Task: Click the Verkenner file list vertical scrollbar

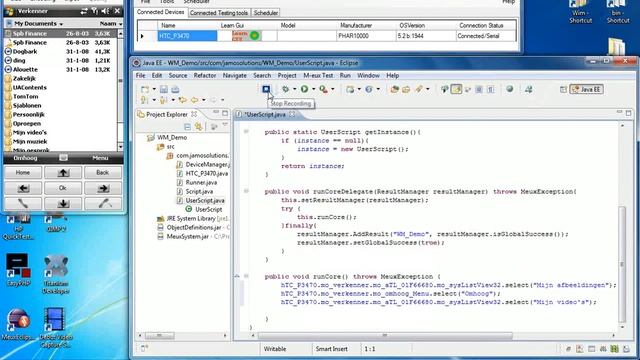Action: pos(120,91)
